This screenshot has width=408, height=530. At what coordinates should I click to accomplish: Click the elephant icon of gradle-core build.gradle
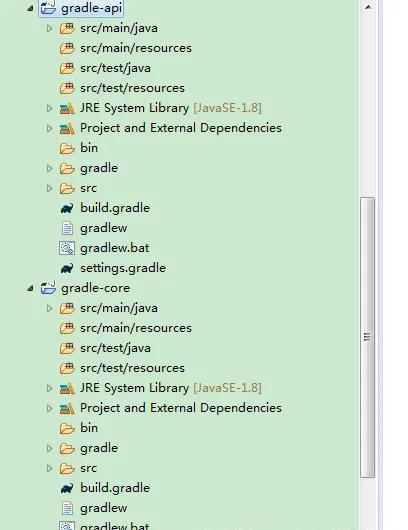(67, 488)
